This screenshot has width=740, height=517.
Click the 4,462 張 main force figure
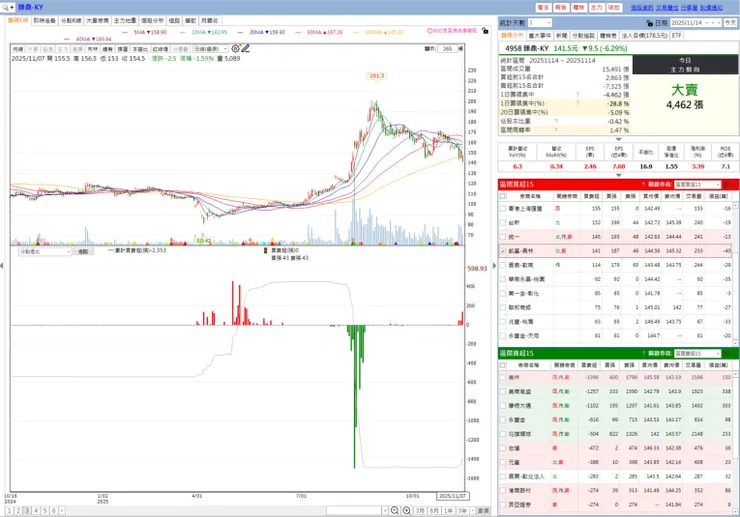(x=684, y=104)
